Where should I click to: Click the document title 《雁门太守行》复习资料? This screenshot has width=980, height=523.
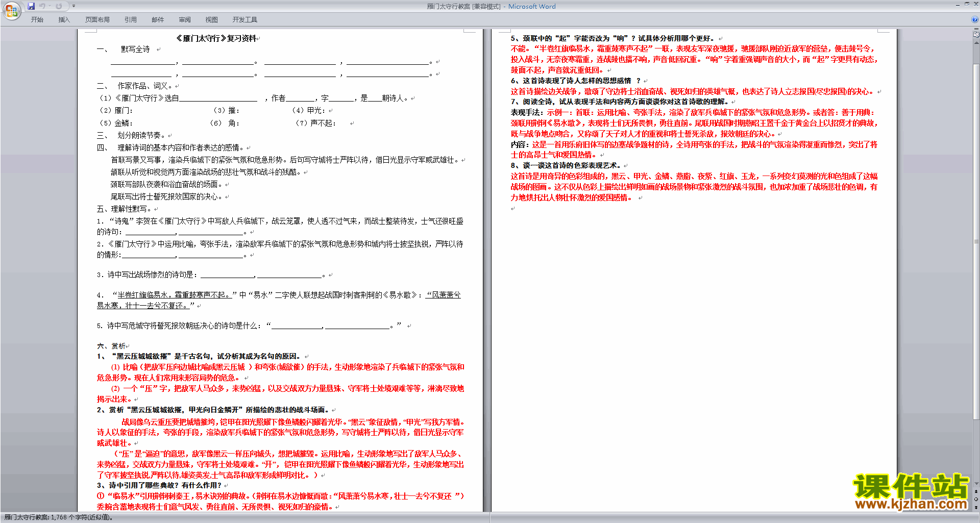point(216,38)
